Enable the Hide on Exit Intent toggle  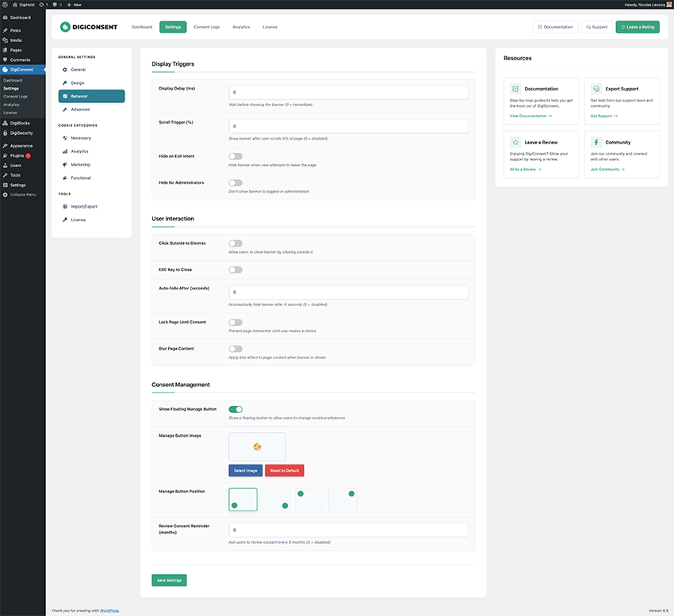[x=236, y=156]
